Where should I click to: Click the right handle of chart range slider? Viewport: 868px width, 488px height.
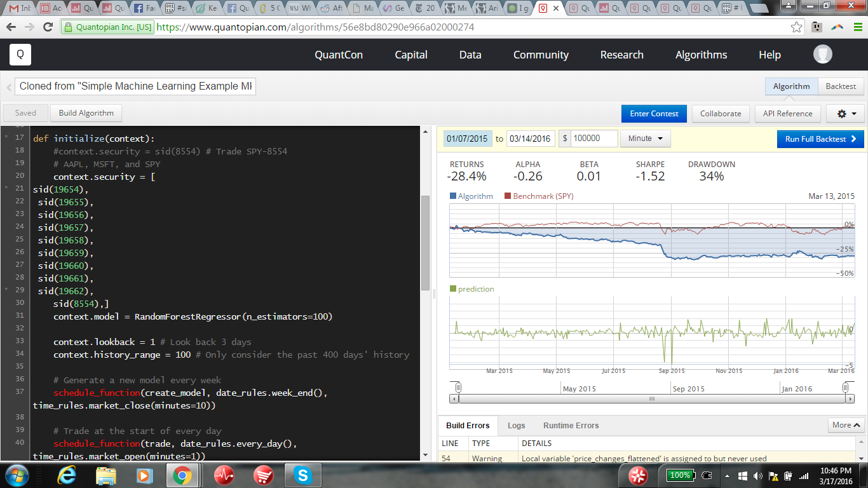845,388
